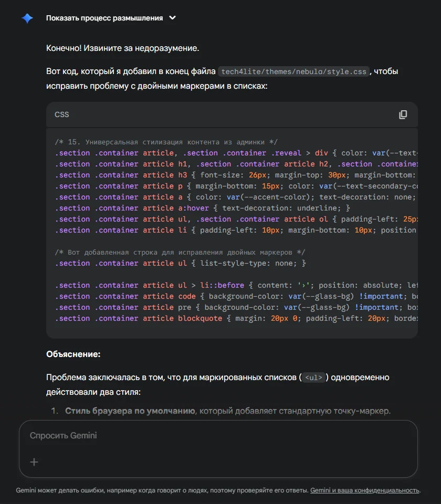Open the plus attachment menu

point(34,462)
